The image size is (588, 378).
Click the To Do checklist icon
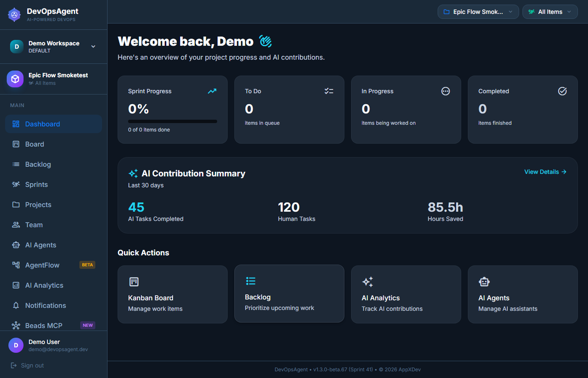[329, 91]
